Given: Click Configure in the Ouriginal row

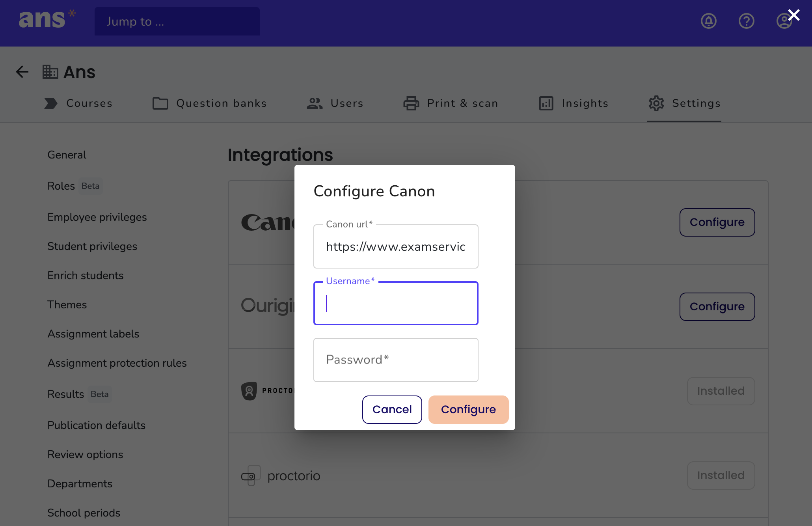Looking at the screenshot, I should [717, 307].
